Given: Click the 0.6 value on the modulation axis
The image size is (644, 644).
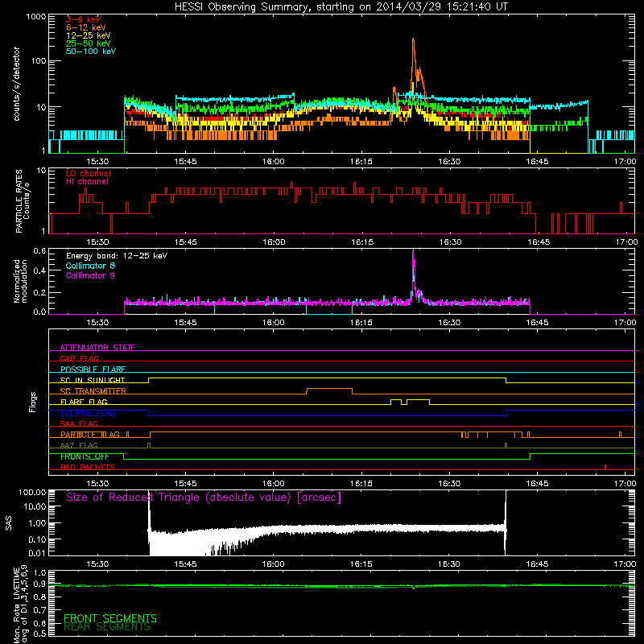Looking at the screenshot, I should 39,251.
